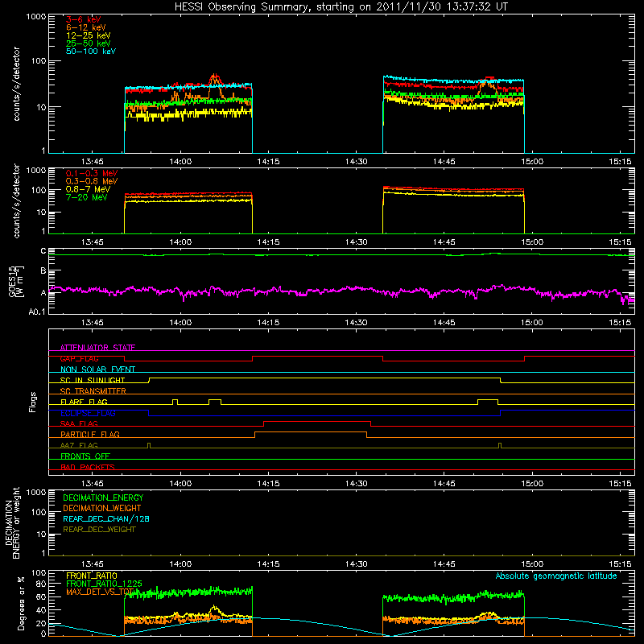Click the SAA_FLAG label
644x644 pixels.
click(x=79, y=423)
